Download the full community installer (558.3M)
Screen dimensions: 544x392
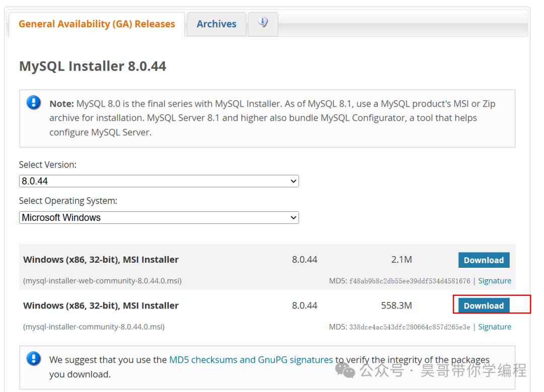coord(484,305)
